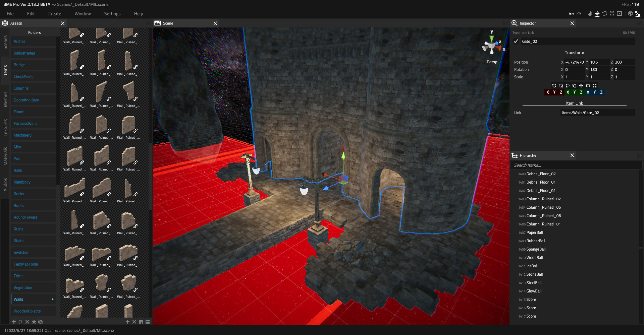The height and width of the screenshot is (335, 644).
Task: Open the Settings menu
Action: 112,13
